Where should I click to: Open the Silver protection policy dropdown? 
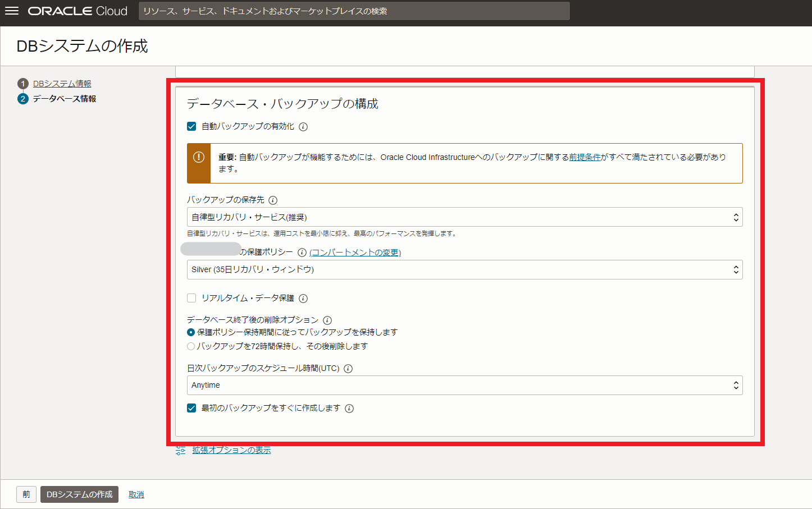coord(464,270)
